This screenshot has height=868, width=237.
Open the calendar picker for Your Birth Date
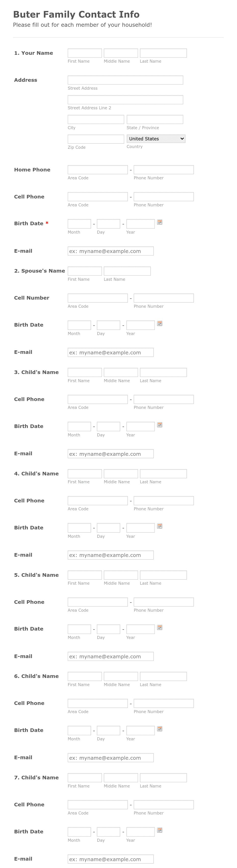[159, 222]
